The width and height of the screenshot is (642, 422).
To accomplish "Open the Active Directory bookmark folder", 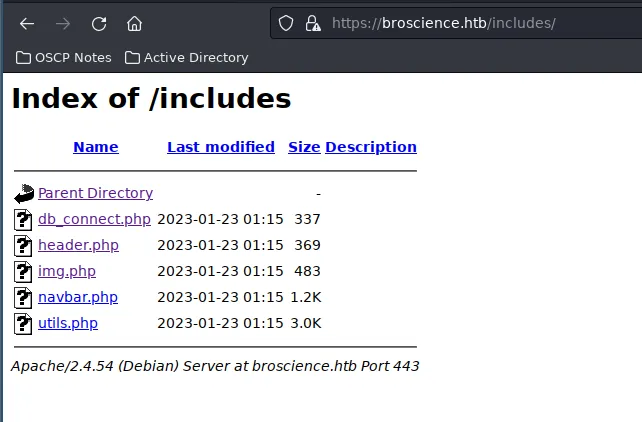I will tap(187, 58).
